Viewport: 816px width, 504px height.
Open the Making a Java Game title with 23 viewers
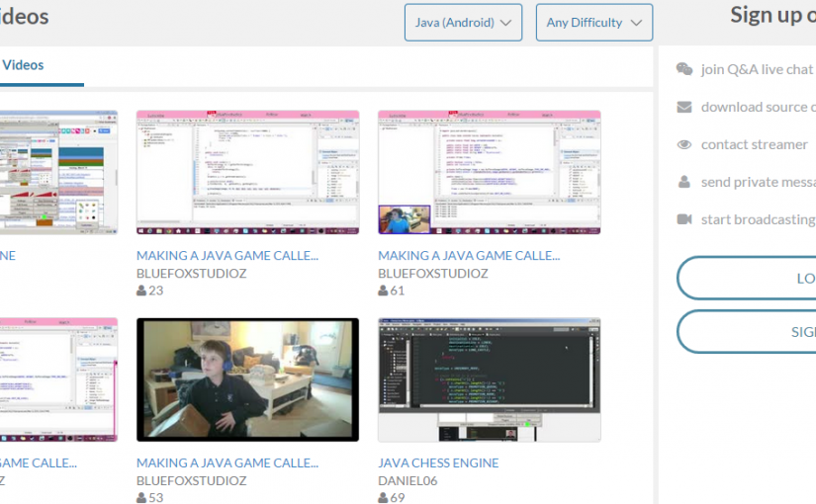(227, 255)
